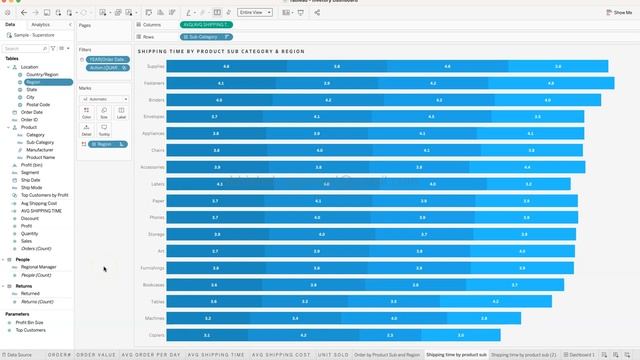
Task: Click the Tableau logo start icon
Action: 7,13
